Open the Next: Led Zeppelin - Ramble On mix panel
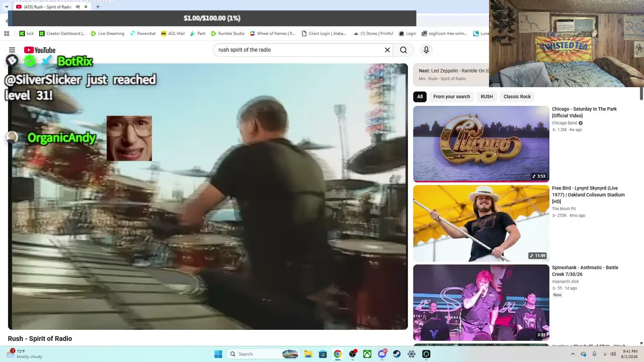Image resolution: width=644 pixels, height=362 pixels. [x=451, y=74]
